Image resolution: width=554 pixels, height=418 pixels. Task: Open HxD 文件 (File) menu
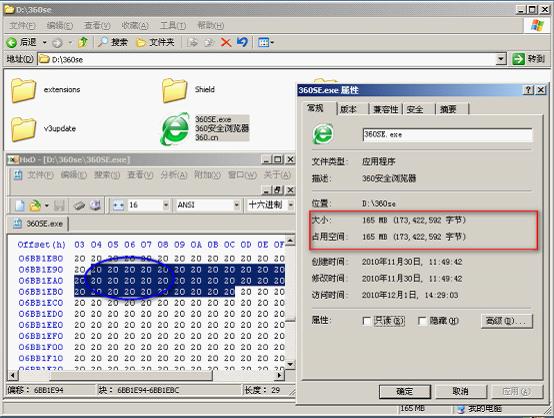[40, 175]
